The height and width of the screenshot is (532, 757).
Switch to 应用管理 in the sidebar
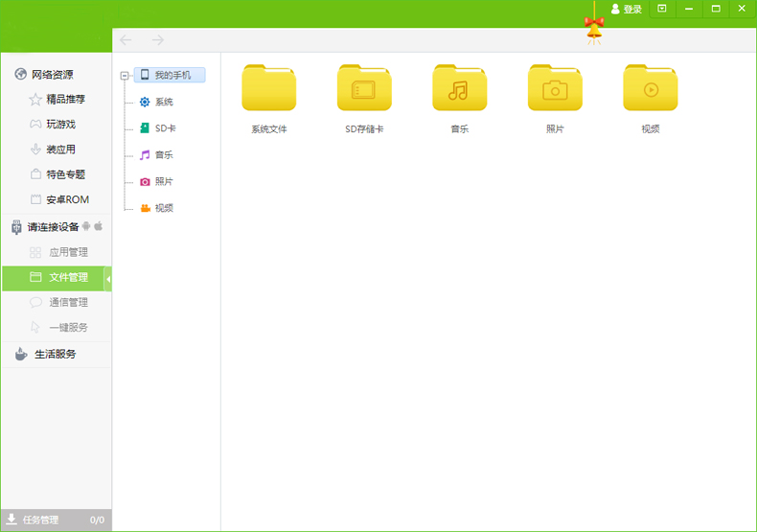point(68,252)
